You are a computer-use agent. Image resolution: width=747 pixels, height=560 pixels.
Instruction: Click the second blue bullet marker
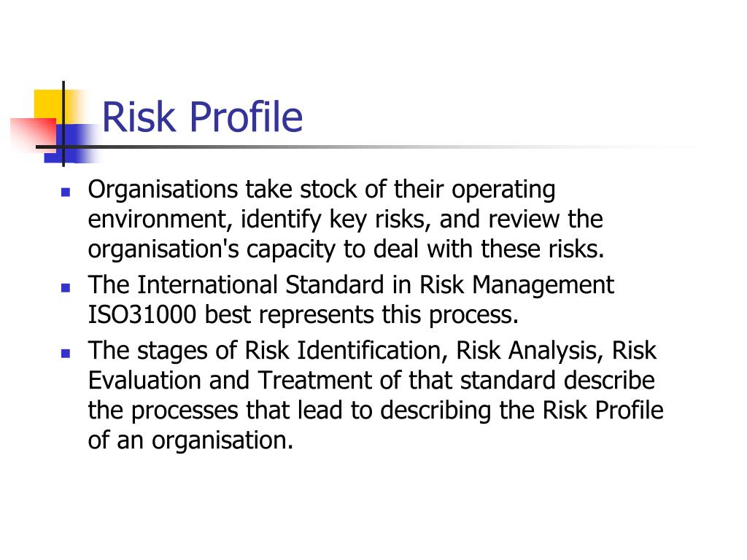(x=66, y=287)
